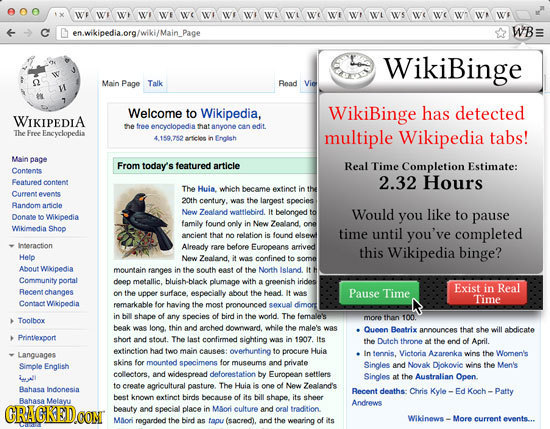Open the Dutch throne link
550x429 pixels.
tap(400, 341)
